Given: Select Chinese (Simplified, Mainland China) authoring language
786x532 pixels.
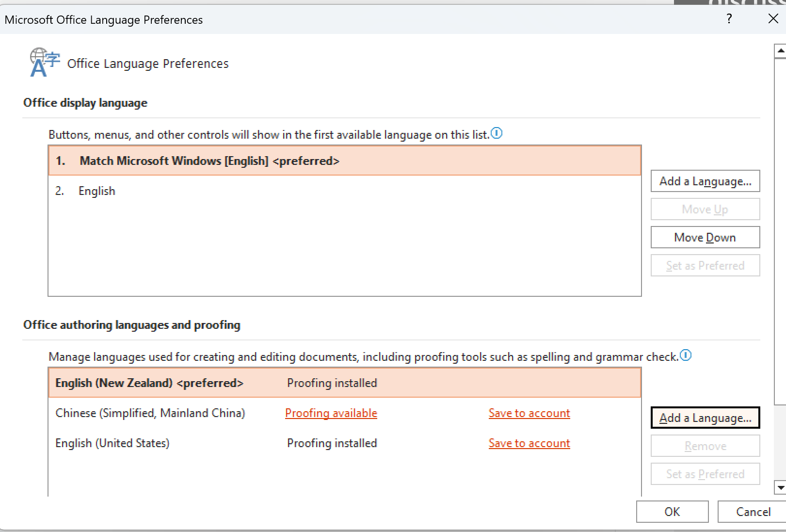Looking at the screenshot, I should tap(345, 413).
